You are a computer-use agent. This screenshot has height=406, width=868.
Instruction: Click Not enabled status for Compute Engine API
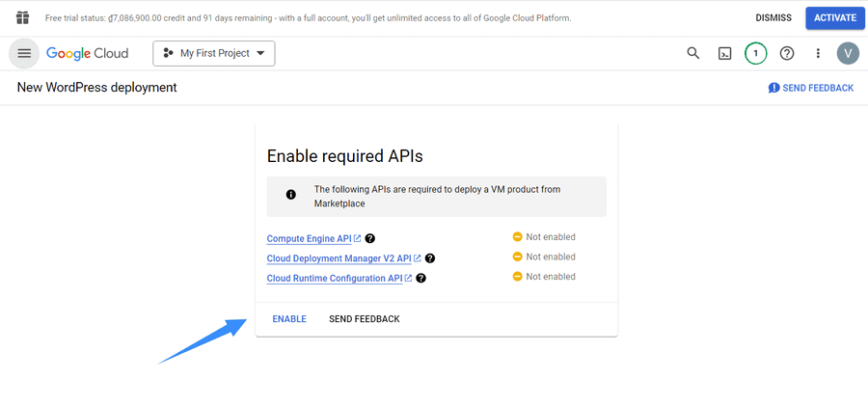point(544,237)
